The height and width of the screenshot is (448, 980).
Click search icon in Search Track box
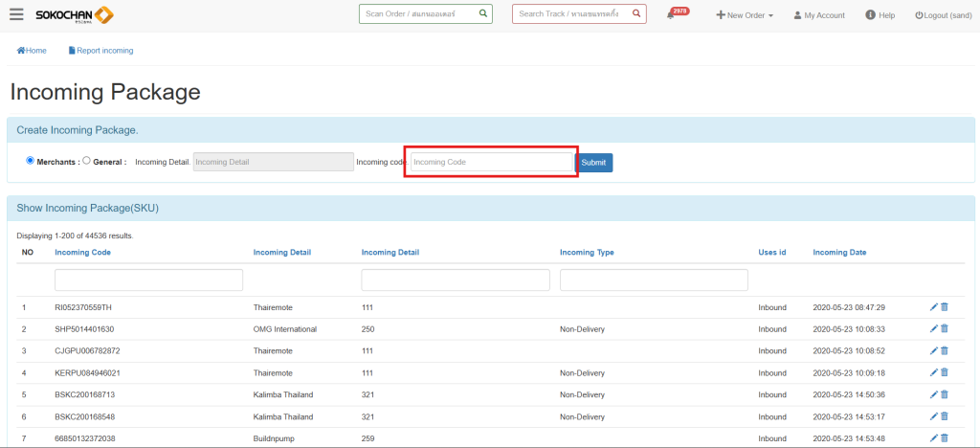point(635,14)
